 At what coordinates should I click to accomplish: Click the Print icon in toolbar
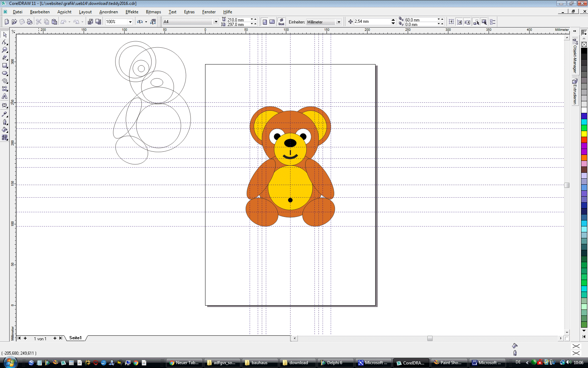click(30, 22)
